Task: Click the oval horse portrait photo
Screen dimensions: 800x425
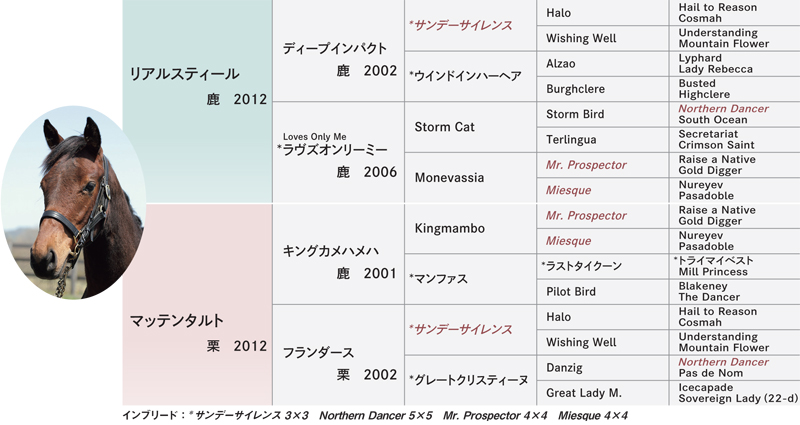Action: (x=73, y=202)
